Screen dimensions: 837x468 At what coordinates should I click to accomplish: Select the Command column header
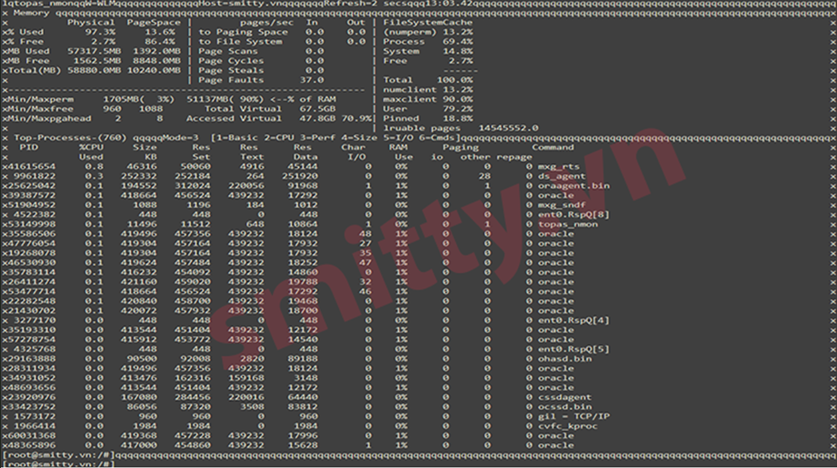pos(552,147)
